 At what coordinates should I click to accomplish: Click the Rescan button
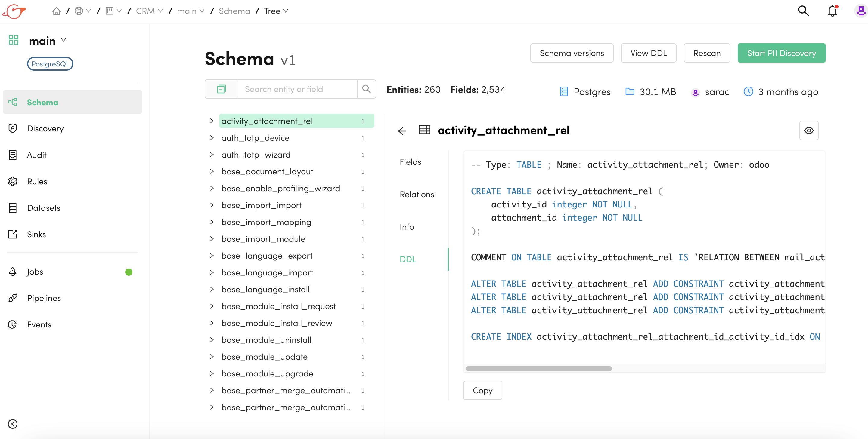tap(707, 53)
